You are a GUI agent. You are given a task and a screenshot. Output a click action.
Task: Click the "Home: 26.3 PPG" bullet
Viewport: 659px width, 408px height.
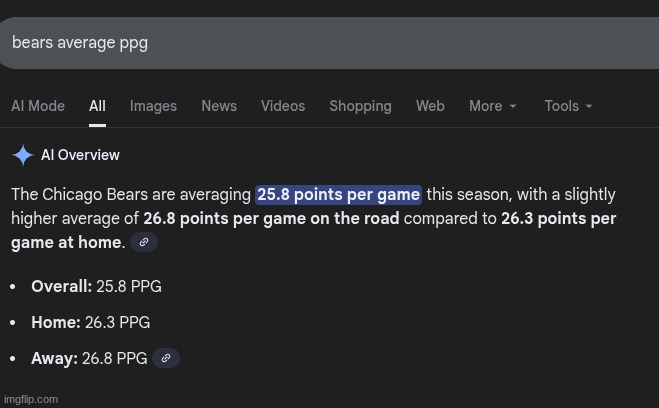[90, 323]
